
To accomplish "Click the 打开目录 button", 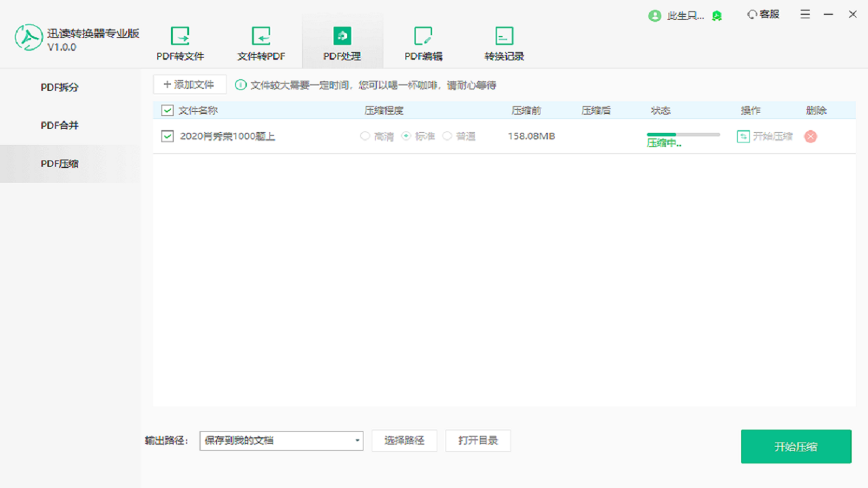I will click(477, 441).
